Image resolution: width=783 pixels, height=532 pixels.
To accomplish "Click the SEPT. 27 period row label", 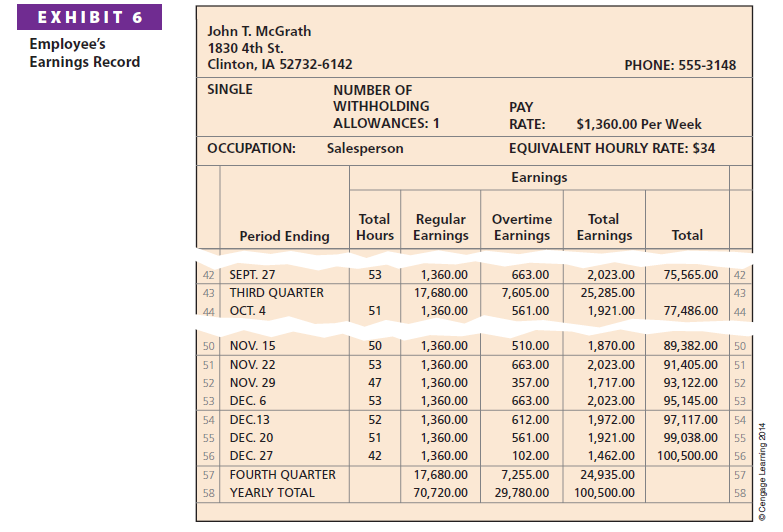I will tap(253, 274).
